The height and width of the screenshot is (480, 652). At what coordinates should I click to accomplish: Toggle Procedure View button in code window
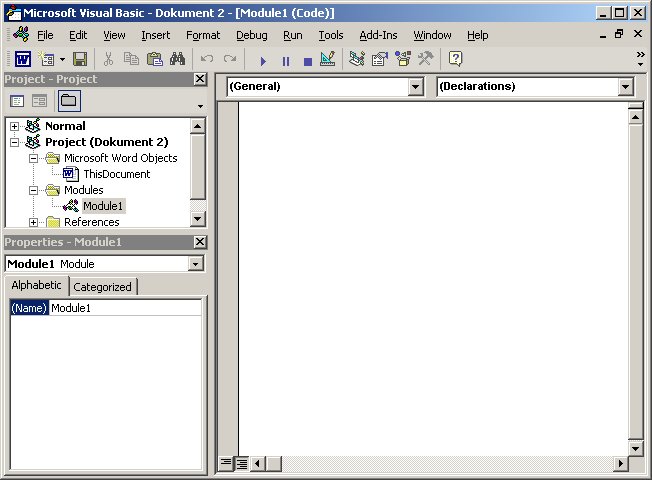226,463
